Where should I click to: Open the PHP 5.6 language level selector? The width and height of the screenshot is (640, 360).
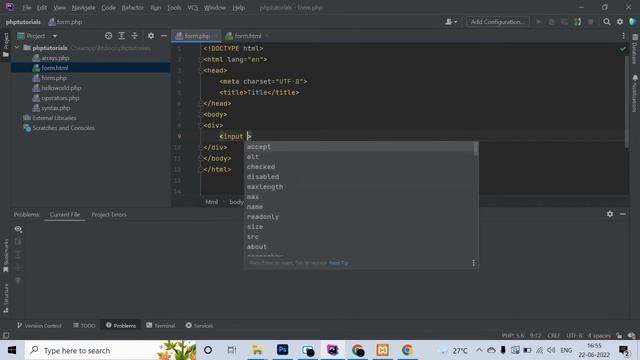(513, 336)
